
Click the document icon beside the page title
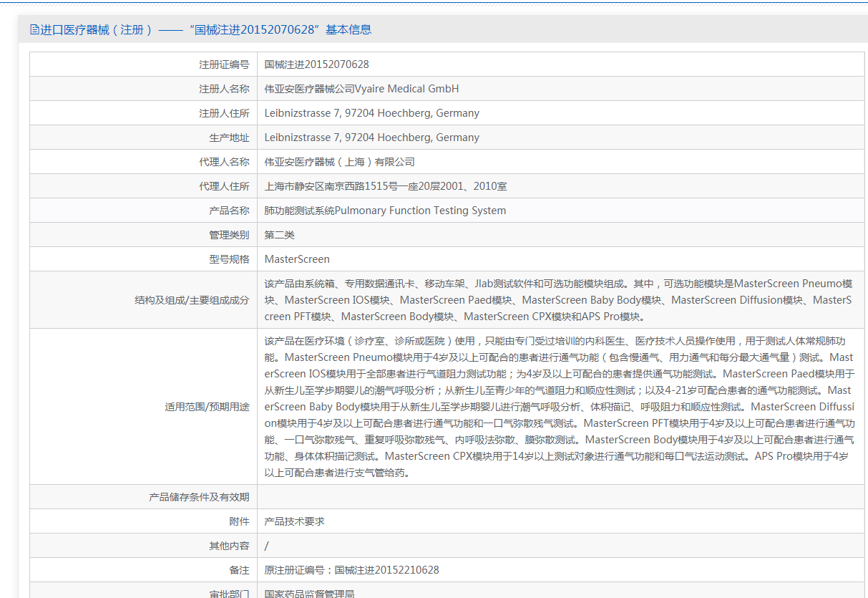point(34,30)
